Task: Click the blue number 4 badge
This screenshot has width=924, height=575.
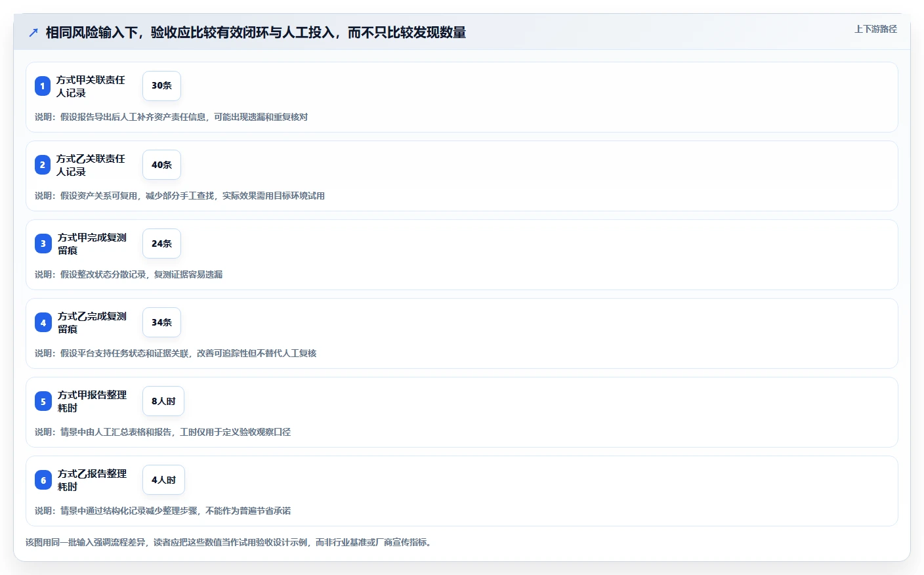Action: (x=43, y=322)
